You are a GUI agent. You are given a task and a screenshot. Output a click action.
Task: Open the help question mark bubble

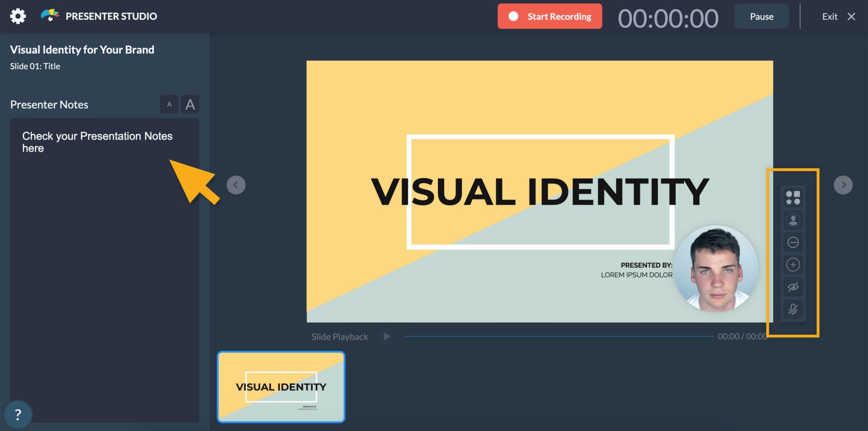coord(17,414)
